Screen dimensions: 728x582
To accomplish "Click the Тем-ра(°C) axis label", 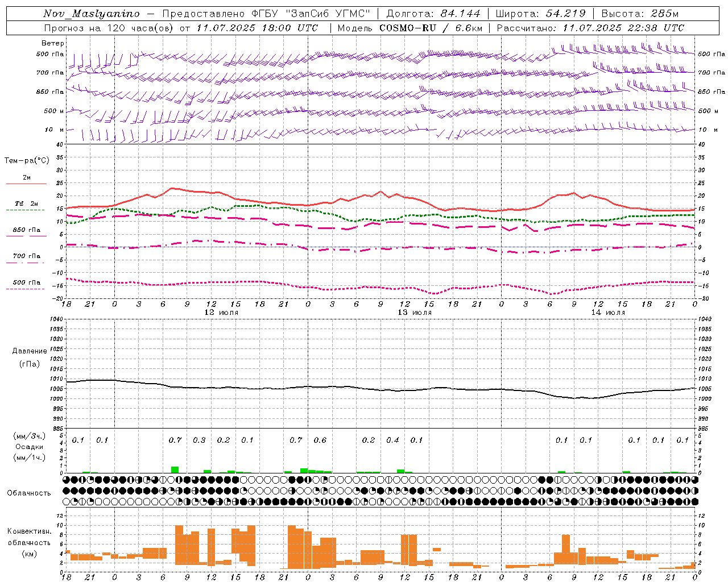I will [27, 161].
